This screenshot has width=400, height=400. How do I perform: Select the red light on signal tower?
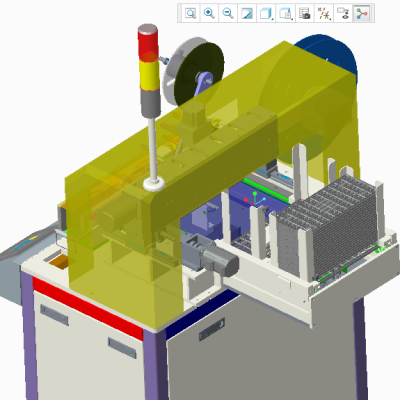point(148,43)
